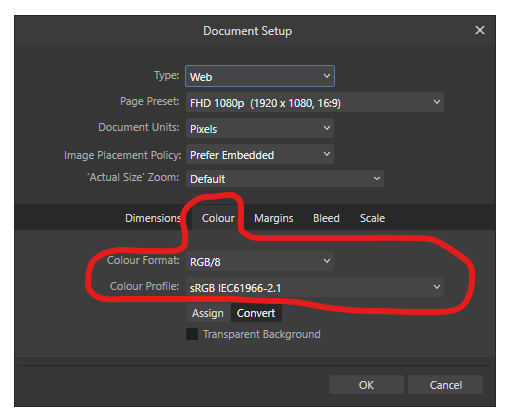Close the Document Setup dialog
507x420 pixels.
point(479,30)
